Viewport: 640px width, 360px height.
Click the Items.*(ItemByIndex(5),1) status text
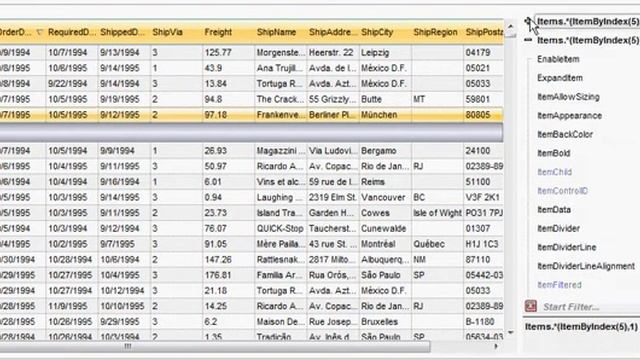click(x=581, y=327)
